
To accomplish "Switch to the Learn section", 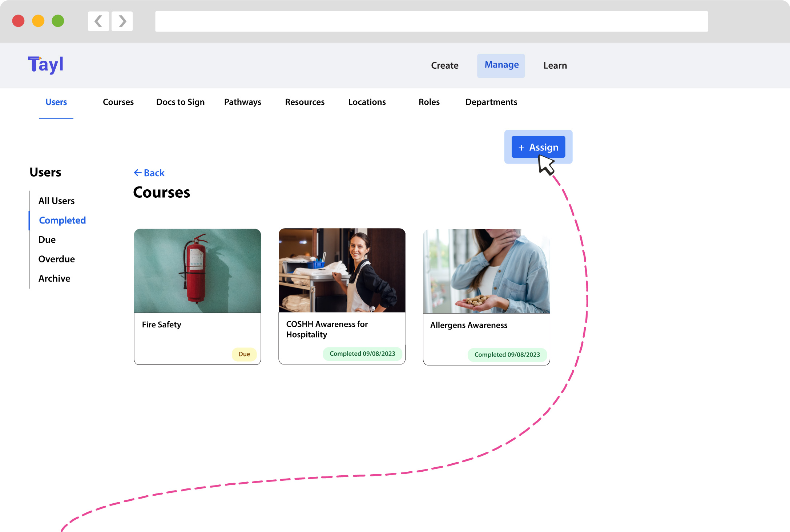I will pos(555,65).
